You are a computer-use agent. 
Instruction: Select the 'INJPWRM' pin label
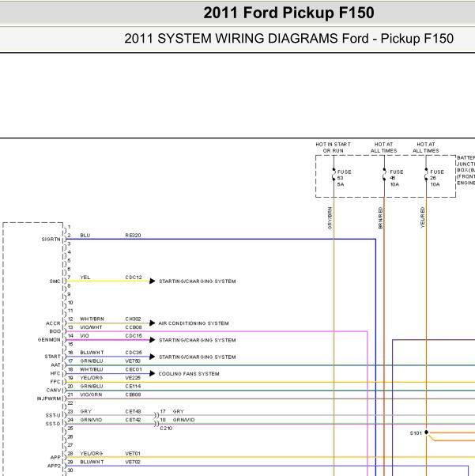(x=49, y=399)
